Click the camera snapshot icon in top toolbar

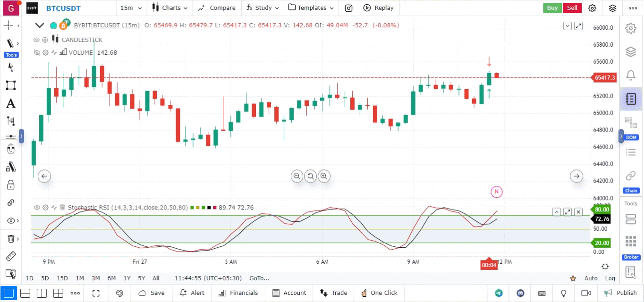pyautogui.click(x=348, y=8)
